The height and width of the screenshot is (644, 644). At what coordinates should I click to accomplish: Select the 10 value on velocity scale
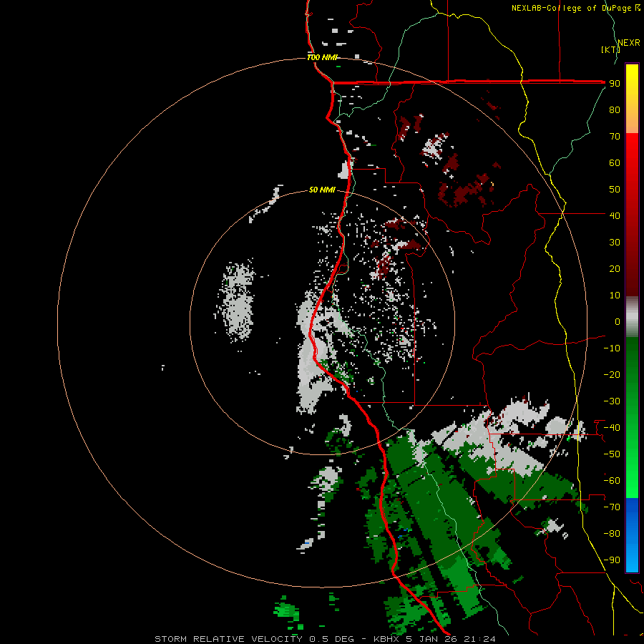[x=615, y=296]
